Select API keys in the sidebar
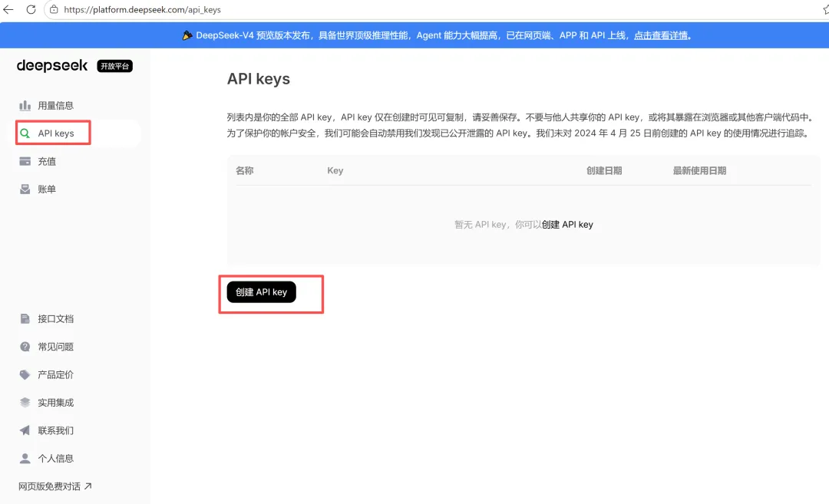This screenshot has height=504, width=829. click(56, 133)
